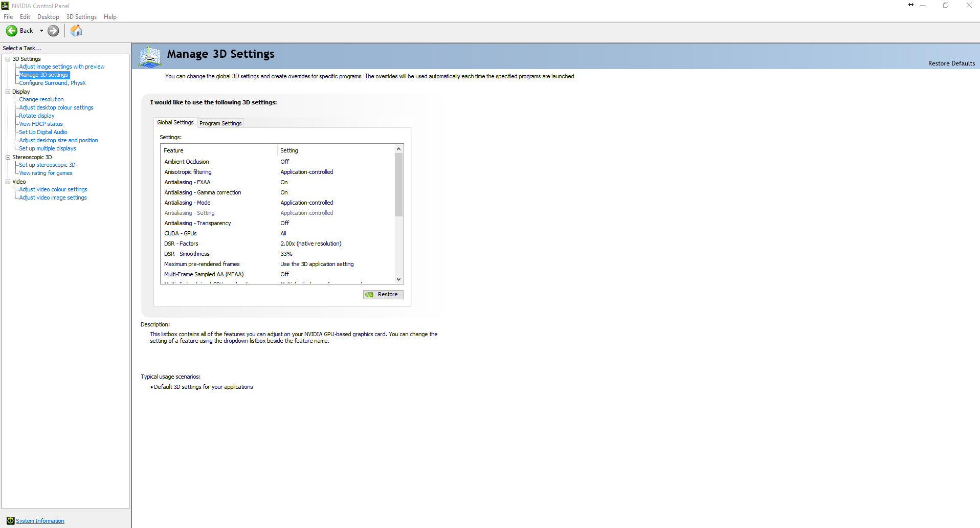Viewport: 980px width, 528px height.
Task: Select the Antialiasing - Gamma correction row
Action: [278, 192]
